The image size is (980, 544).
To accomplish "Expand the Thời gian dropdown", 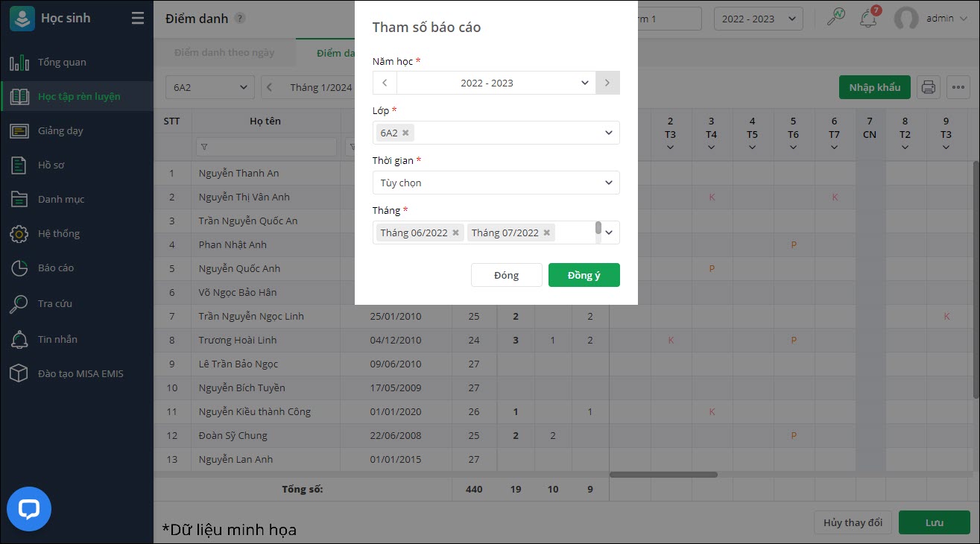I will (608, 183).
